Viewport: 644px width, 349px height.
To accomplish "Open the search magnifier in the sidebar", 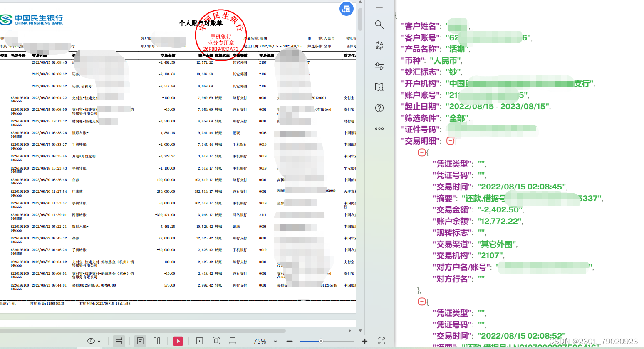I will click(379, 25).
